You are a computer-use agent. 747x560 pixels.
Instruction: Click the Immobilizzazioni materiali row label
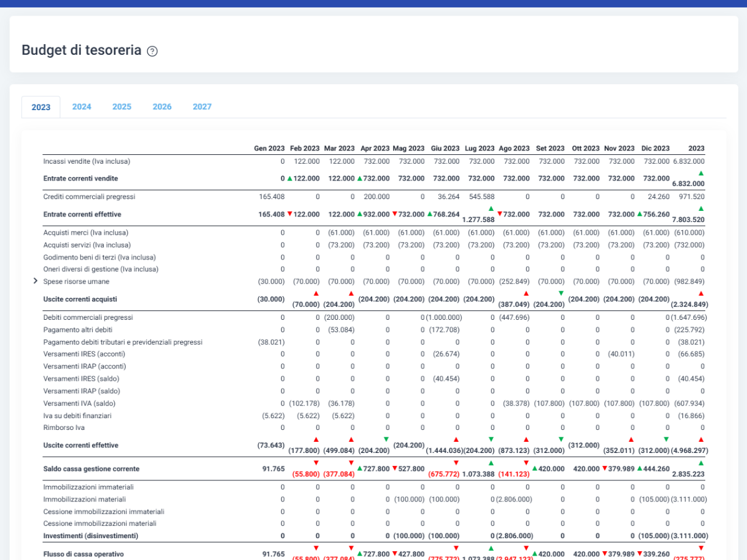[x=85, y=499]
